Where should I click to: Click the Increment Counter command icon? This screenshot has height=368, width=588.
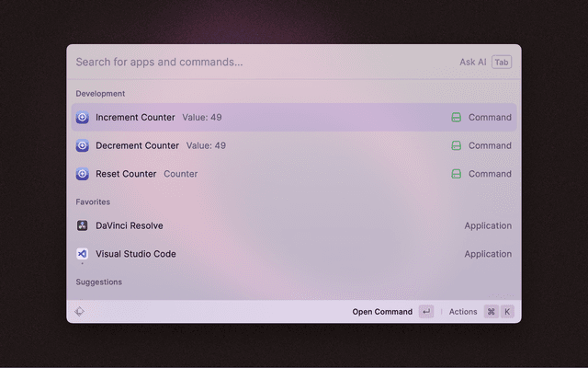point(83,118)
